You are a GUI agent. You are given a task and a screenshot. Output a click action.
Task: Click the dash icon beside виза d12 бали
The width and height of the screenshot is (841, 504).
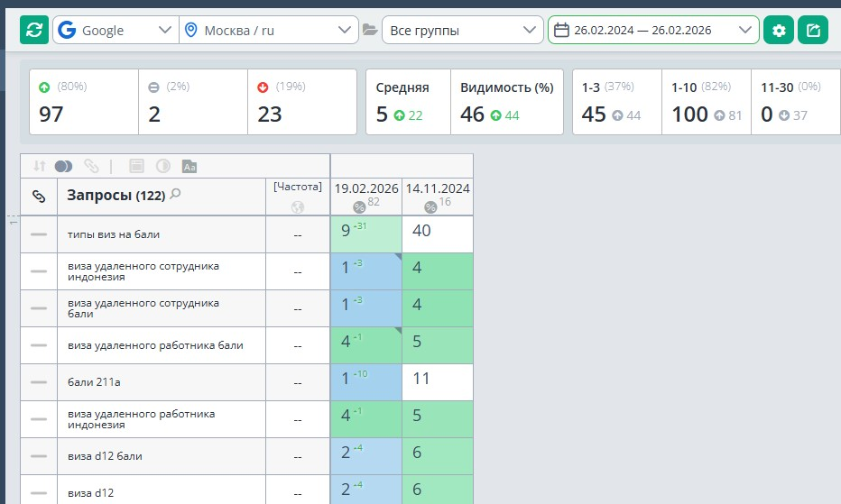39,456
